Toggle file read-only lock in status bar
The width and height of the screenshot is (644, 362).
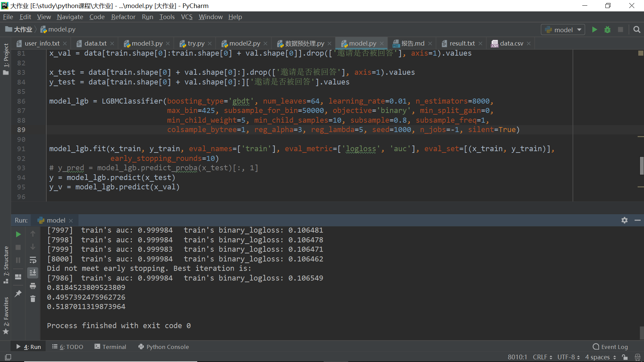click(x=625, y=357)
